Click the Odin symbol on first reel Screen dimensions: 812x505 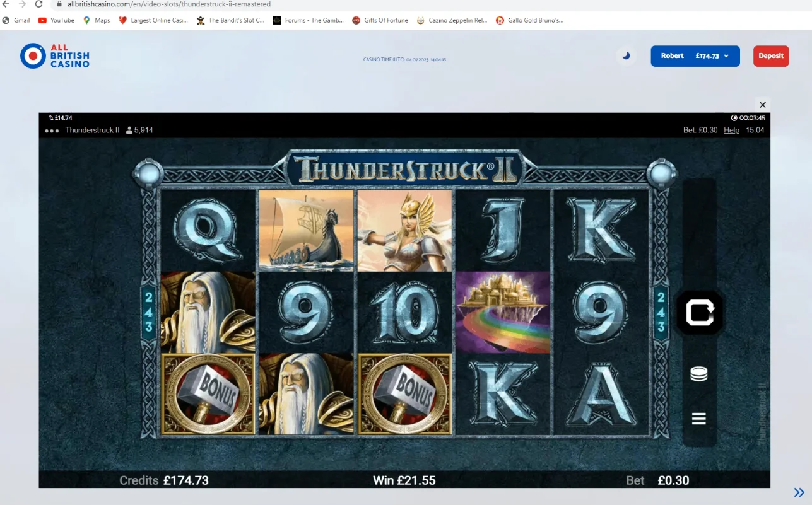[208, 313]
